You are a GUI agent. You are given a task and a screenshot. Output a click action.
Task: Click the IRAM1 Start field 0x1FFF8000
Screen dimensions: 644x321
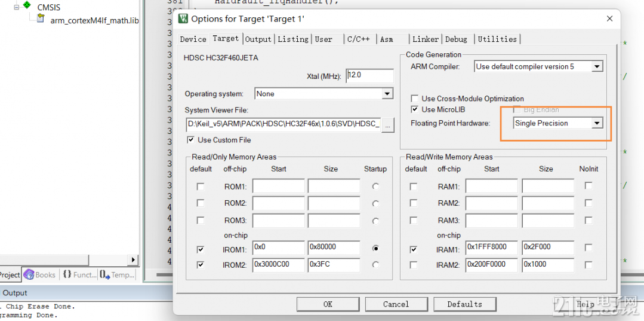pyautogui.click(x=492, y=247)
